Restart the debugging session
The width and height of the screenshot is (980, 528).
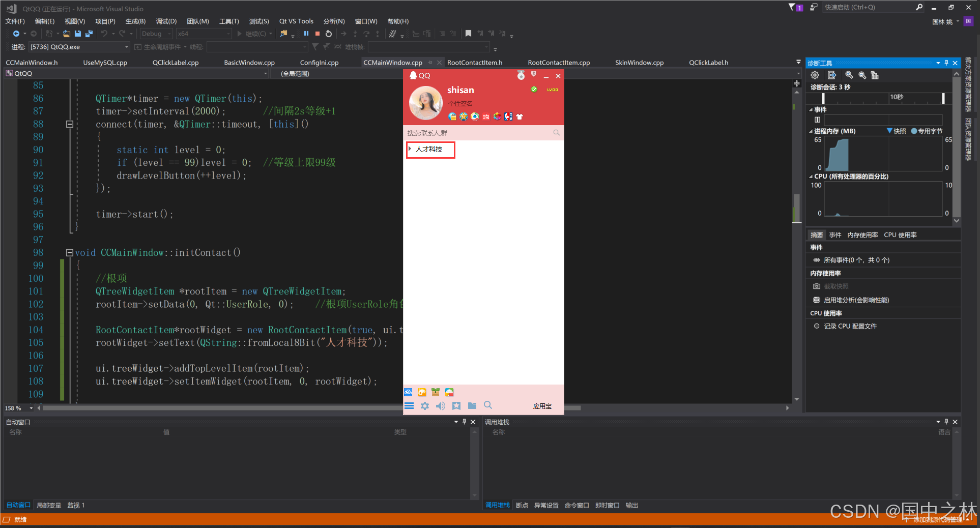coord(329,34)
